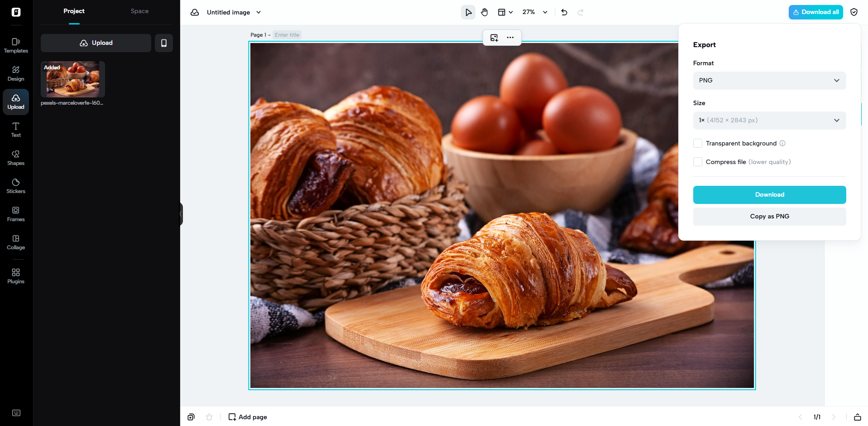This screenshot has width=868, height=426.
Task: Expand the Untitled image name dropdown
Action: (259, 12)
